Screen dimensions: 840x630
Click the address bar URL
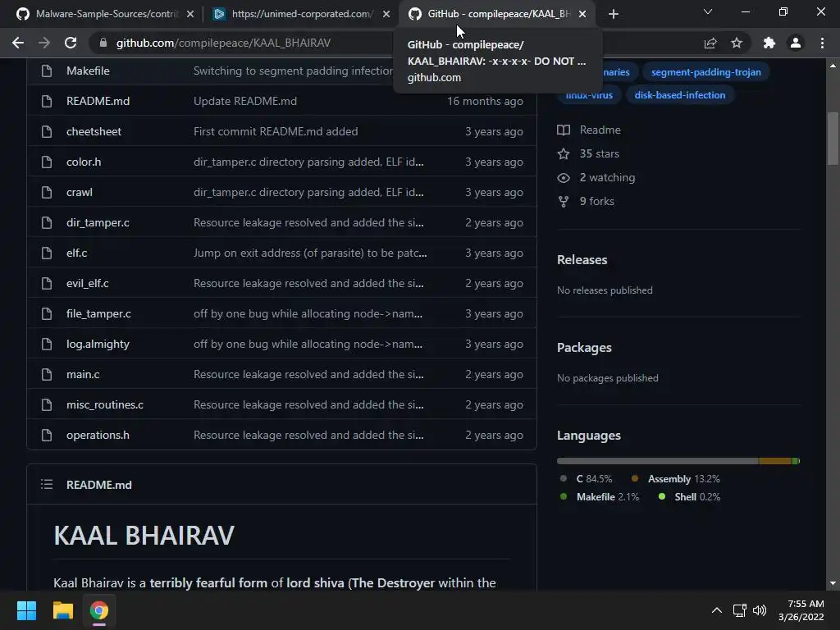coord(223,43)
